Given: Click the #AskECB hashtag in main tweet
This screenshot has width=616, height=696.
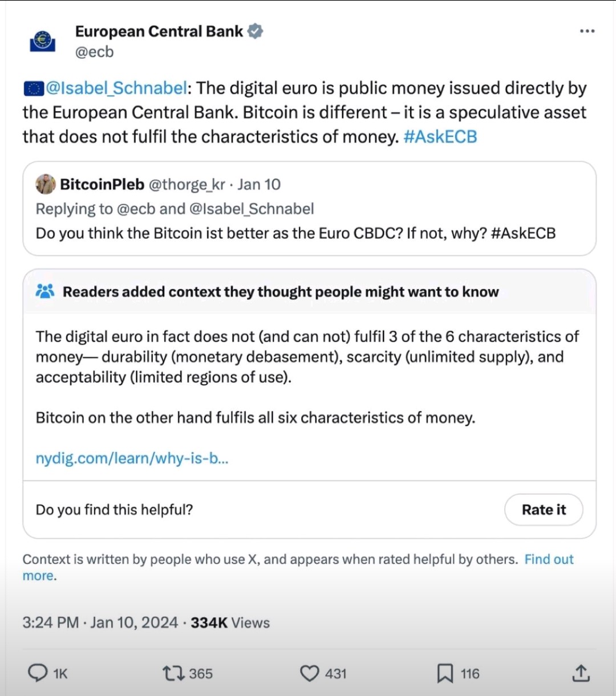Looking at the screenshot, I should coord(440,137).
